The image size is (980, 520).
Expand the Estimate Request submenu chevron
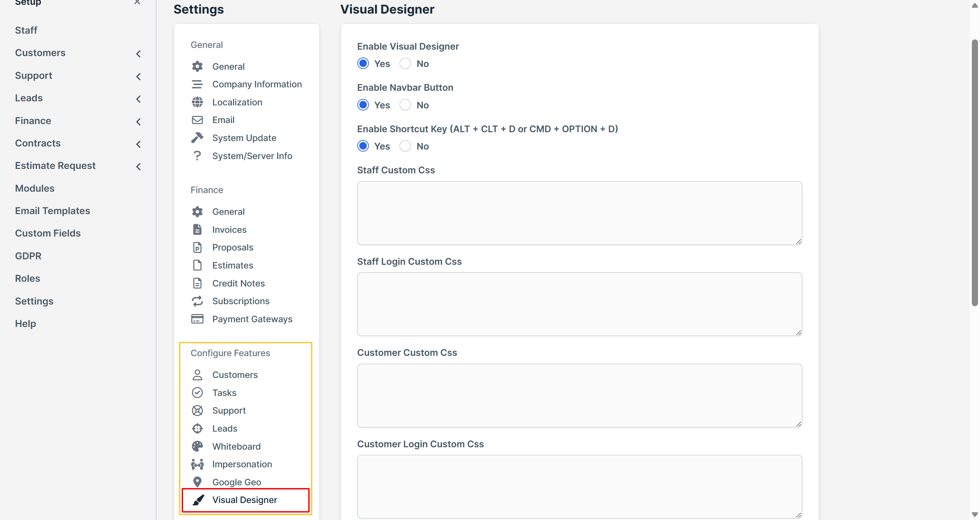click(x=138, y=167)
